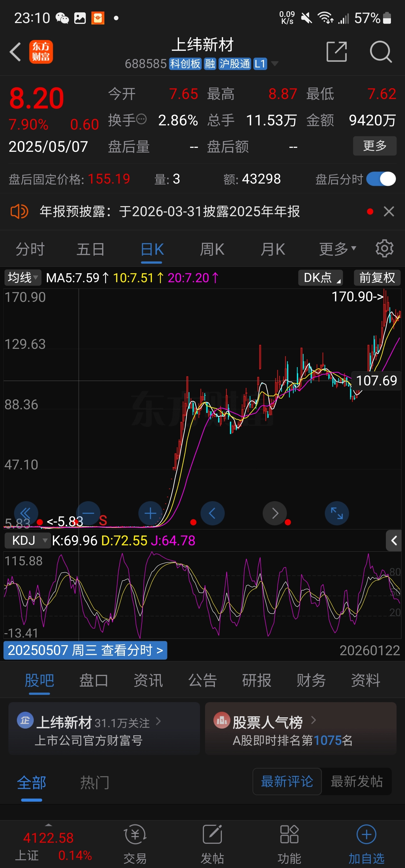405x868 pixels.
Task: Tap the share/export icon
Action: (x=337, y=52)
